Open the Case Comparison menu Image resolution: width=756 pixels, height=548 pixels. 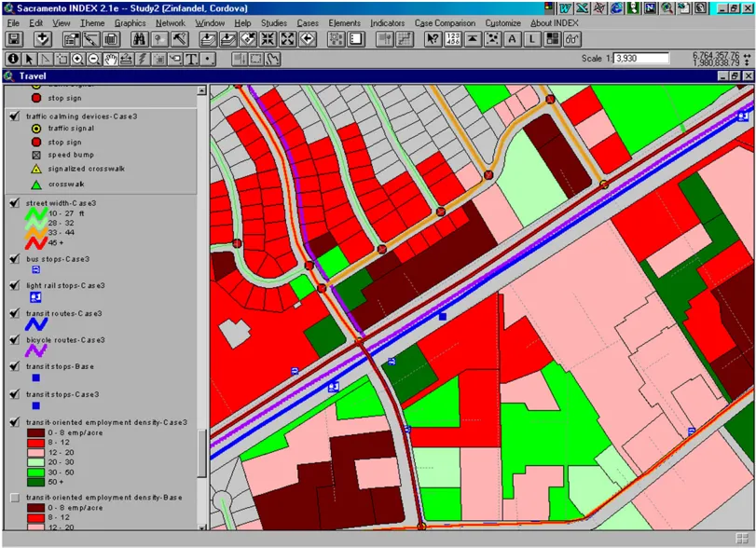click(x=447, y=23)
